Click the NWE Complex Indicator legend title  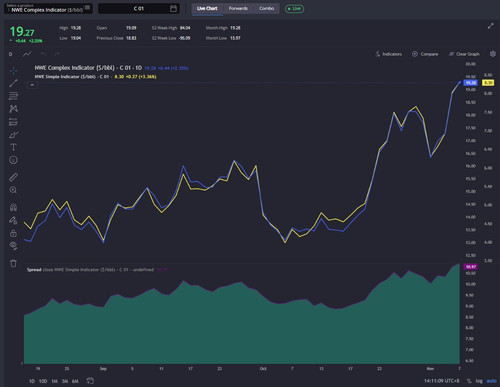[x=88, y=68]
